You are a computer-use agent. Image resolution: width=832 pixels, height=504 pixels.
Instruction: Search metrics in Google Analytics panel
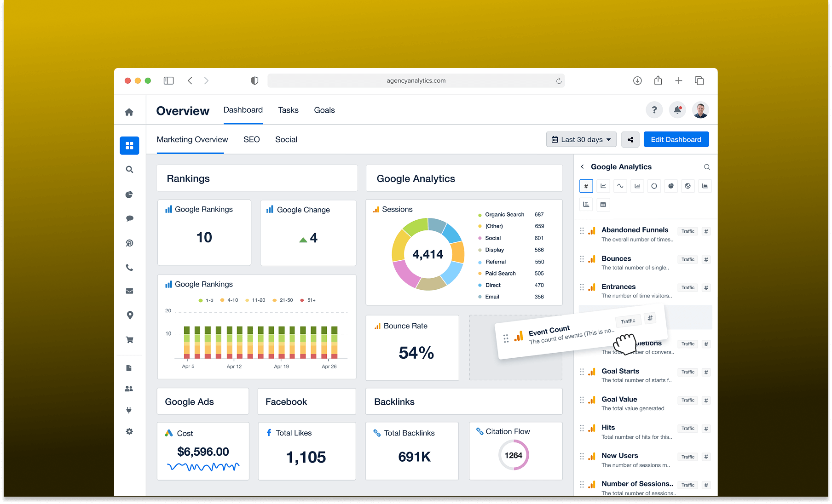707,167
